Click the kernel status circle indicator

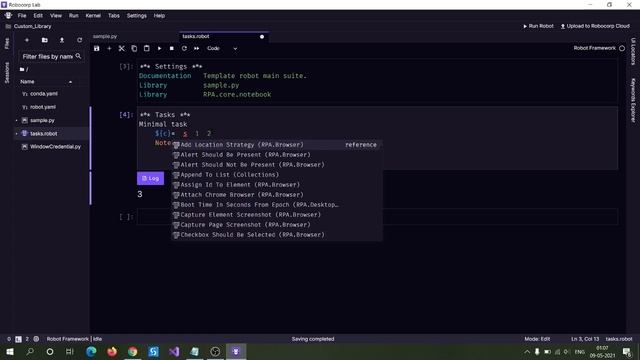(622, 48)
